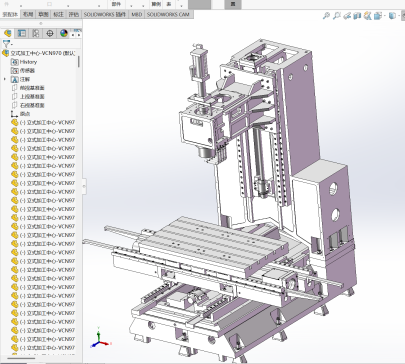Image resolution: width=405 pixels, height=364 pixels.
Task: Open the DisplayManager color ball tab
Action: [64, 33]
